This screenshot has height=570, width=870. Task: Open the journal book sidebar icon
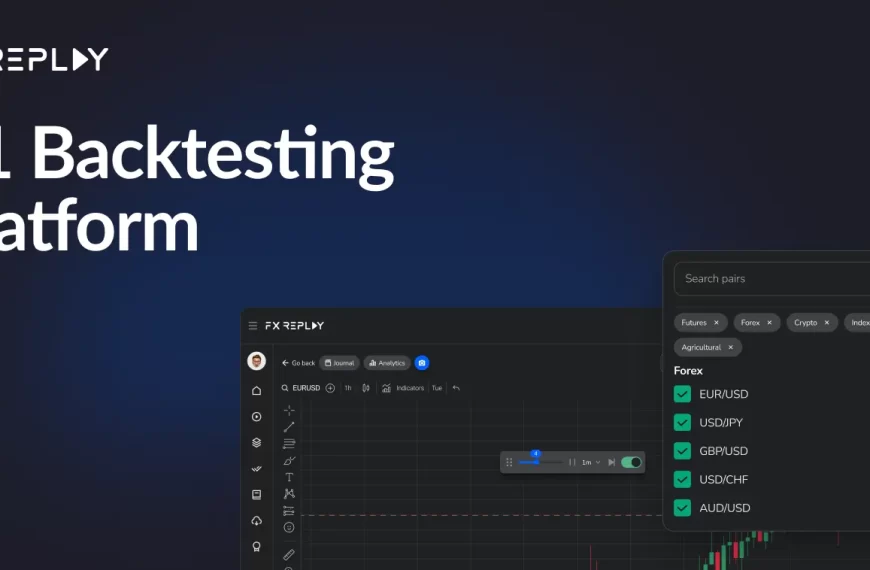tap(256, 495)
